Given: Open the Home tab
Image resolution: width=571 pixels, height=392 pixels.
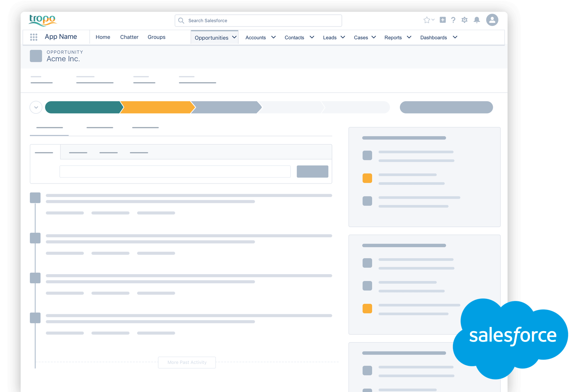Looking at the screenshot, I should (103, 37).
